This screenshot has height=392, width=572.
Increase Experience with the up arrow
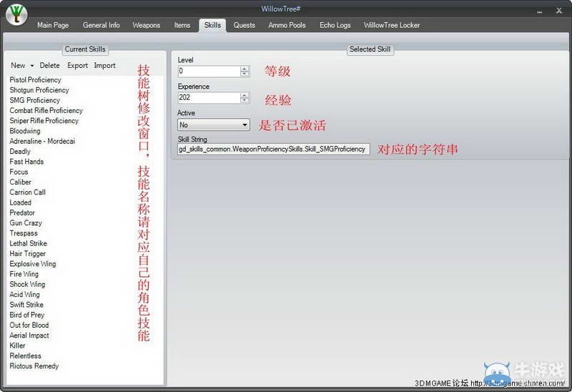(245, 95)
